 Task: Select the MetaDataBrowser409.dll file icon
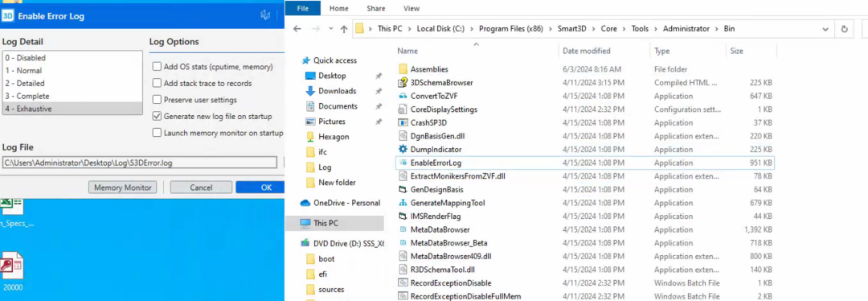(403, 256)
